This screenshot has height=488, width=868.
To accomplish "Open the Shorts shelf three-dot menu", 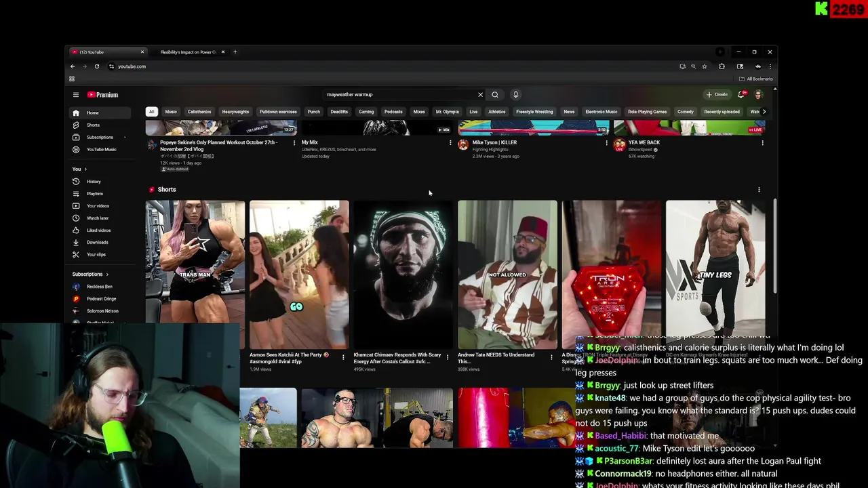I will click(759, 190).
